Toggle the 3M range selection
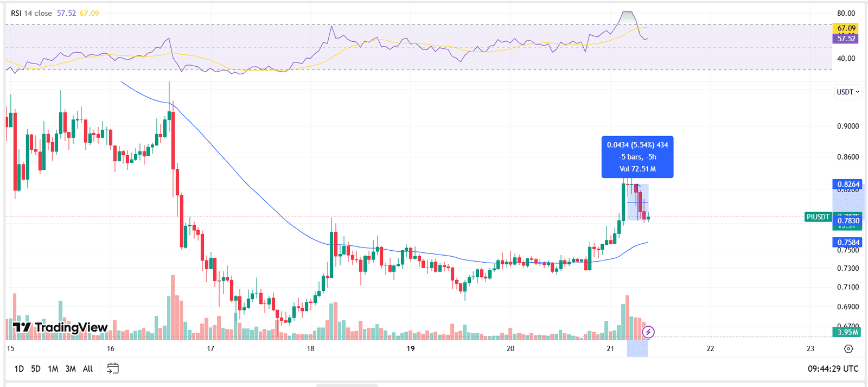The image size is (868, 387). [x=70, y=369]
